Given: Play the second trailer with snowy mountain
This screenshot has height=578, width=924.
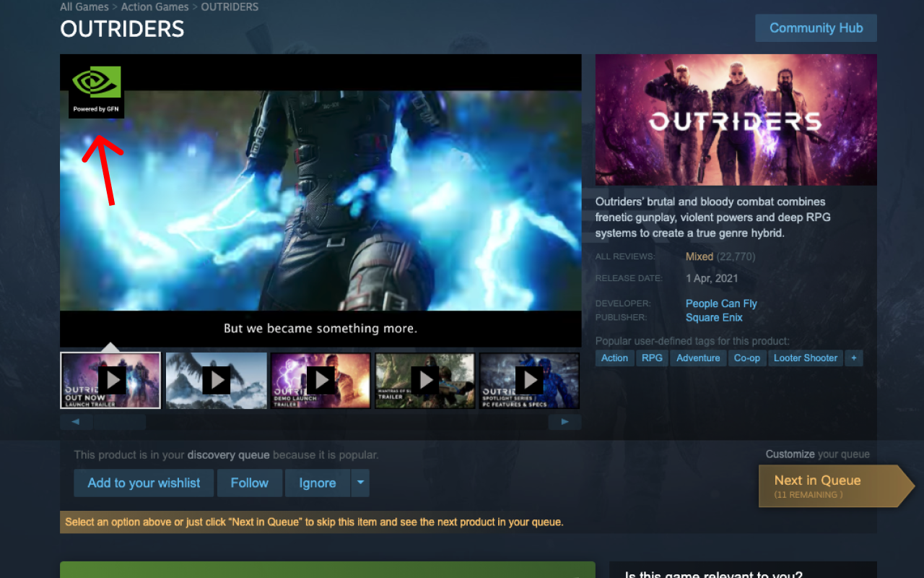Looking at the screenshot, I should (217, 381).
